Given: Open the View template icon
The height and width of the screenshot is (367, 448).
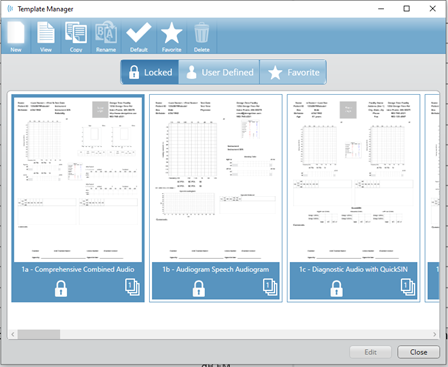Looking at the screenshot, I should (46, 36).
